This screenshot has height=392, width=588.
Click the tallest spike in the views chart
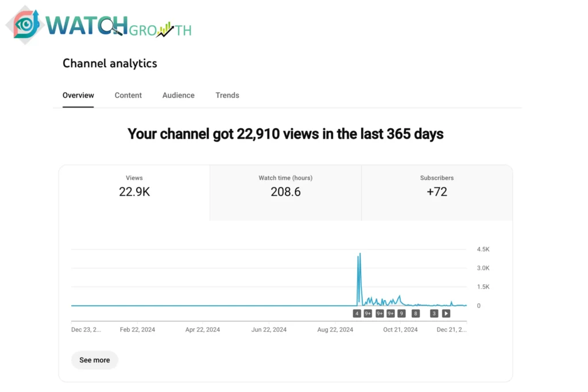(x=360, y=255)
